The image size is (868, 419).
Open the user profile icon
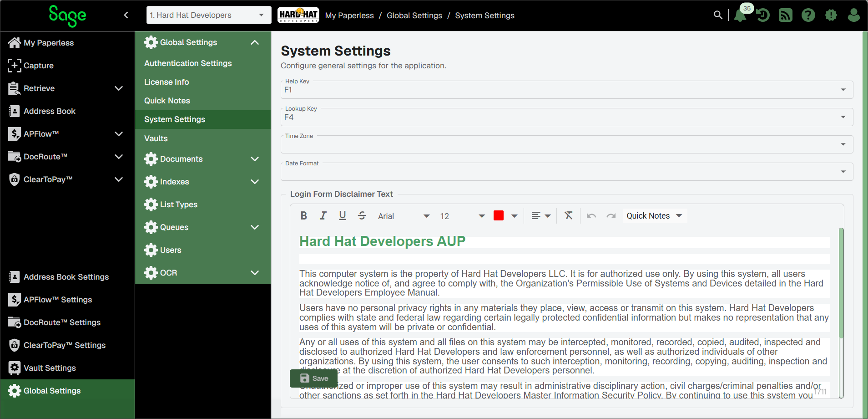[854, 15]
